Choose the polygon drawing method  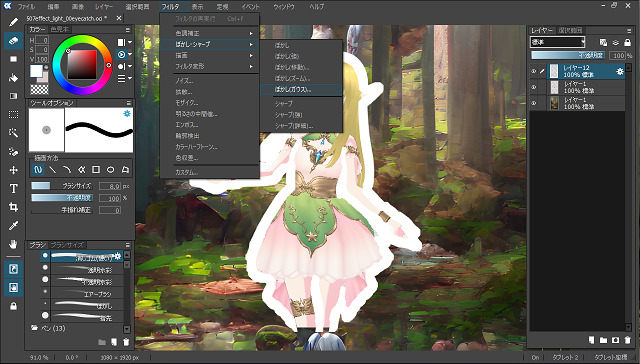point(125,169)
